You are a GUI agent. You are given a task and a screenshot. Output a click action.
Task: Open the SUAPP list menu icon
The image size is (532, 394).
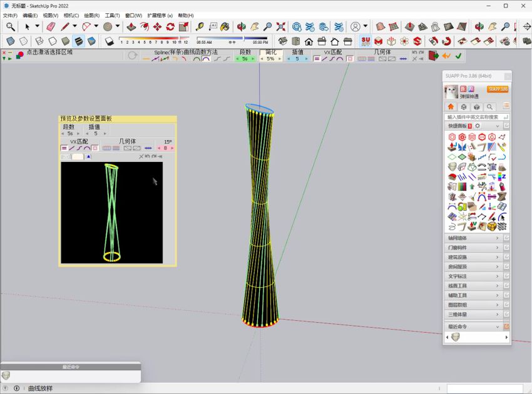pyautogui.click(x=506, y=106)
